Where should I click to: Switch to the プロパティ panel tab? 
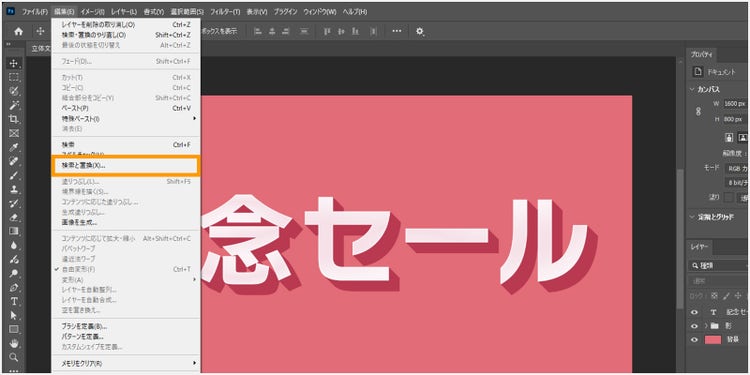[x=702, y=55]
